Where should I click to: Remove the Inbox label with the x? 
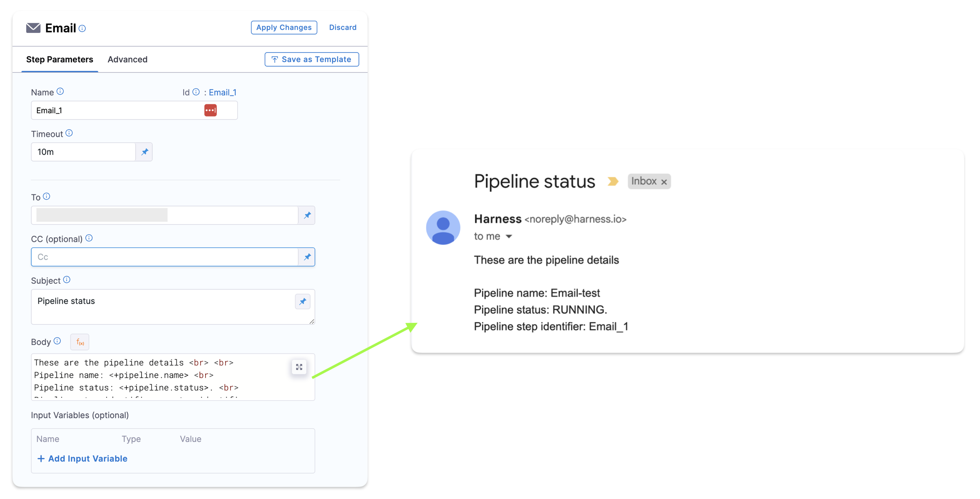pyautogui.click(x=664, y=182)
